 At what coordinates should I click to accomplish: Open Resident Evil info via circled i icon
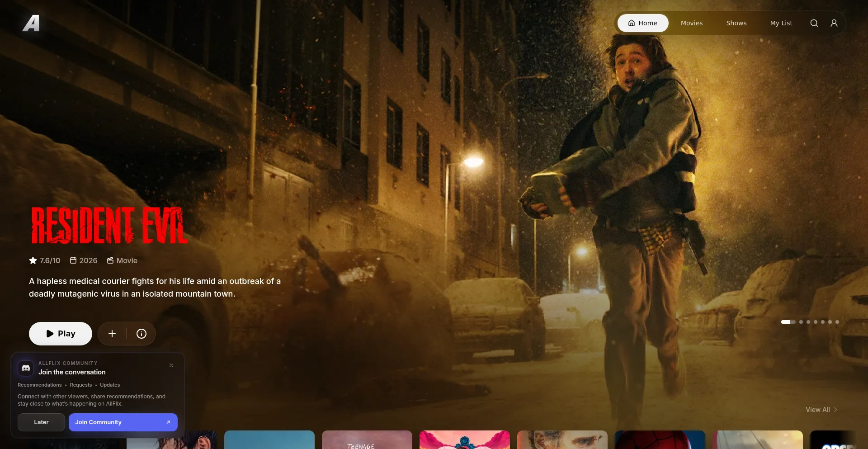[142, 334]
